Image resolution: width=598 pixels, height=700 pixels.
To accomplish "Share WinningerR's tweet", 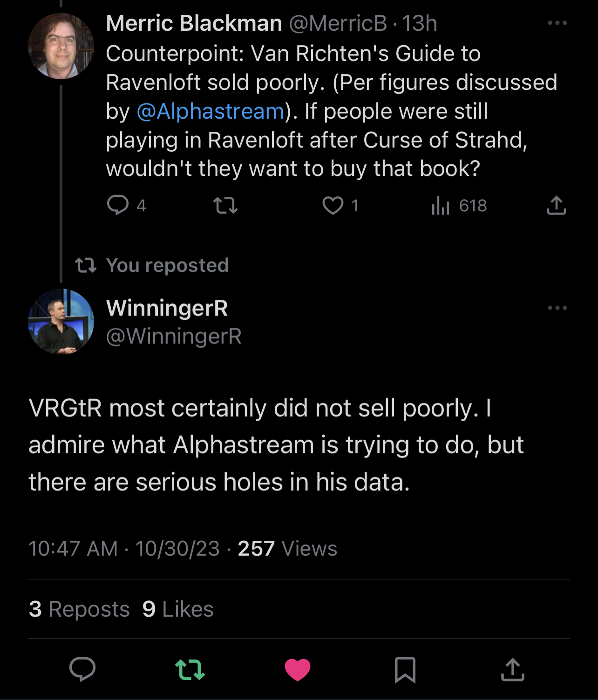I will click(512, 669).
